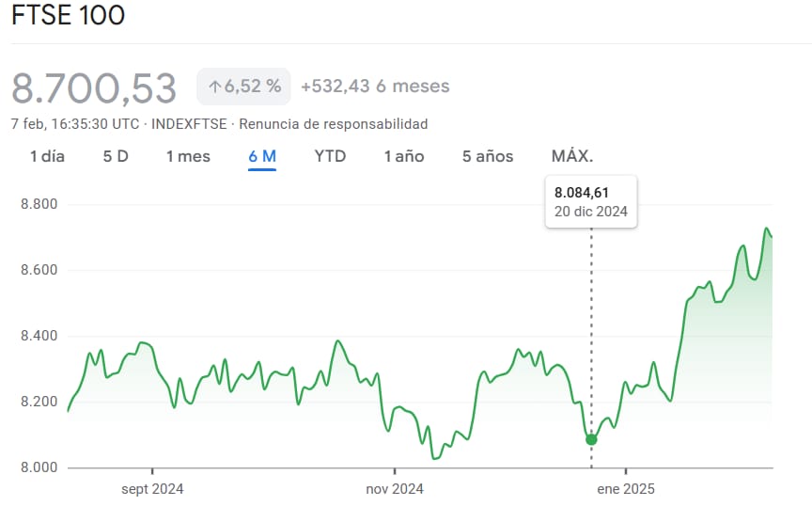This screenshot has width=812, height=506.
Task: Click the 20 dic 2024 tooltip date
Action: pyautogui.click(x=591, y=212)
